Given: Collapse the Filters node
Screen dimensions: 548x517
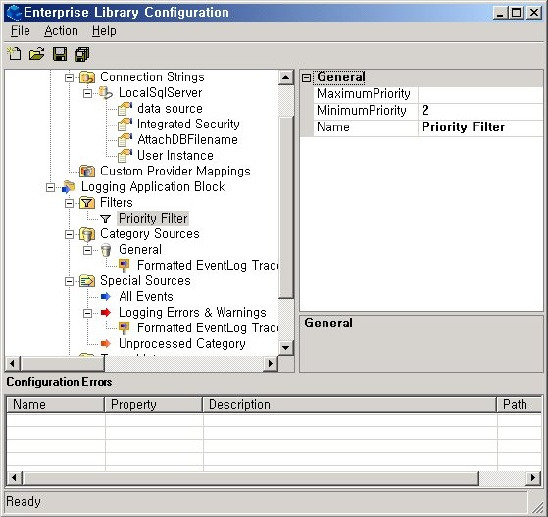Looking at the screenshot, I should pos(70,203).
